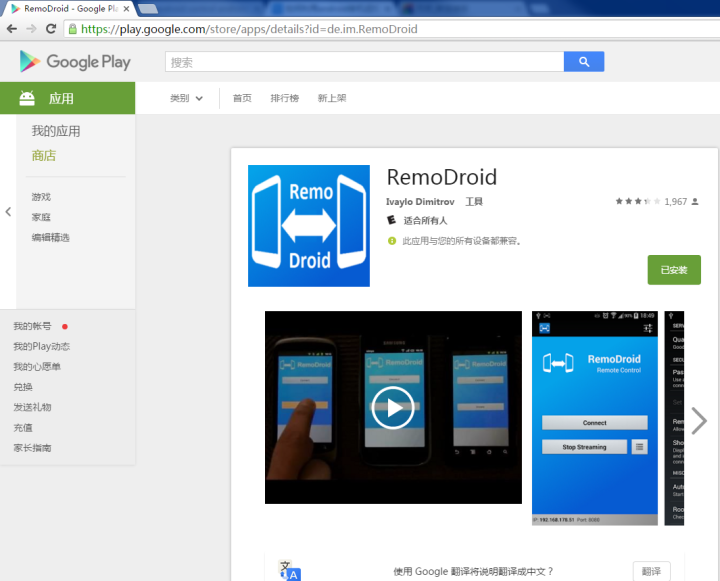Click the 1,967 ratings count
This screenshot has height=581, width=720.
(676, 202)
